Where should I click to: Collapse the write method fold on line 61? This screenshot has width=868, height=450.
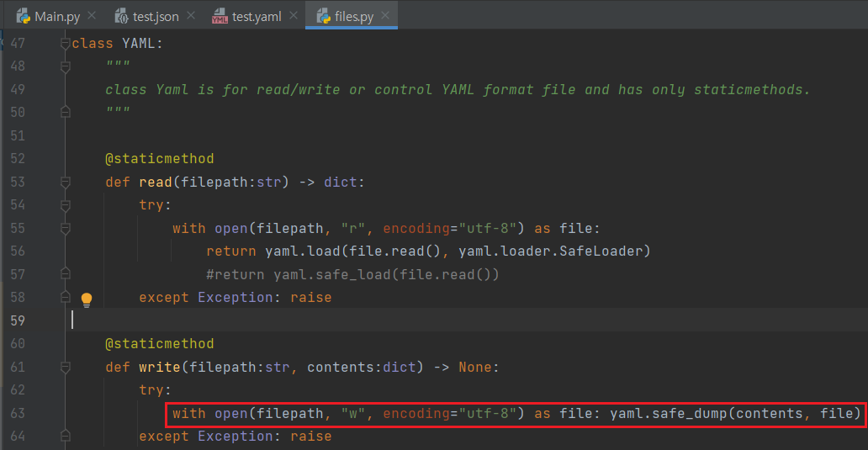66,367
